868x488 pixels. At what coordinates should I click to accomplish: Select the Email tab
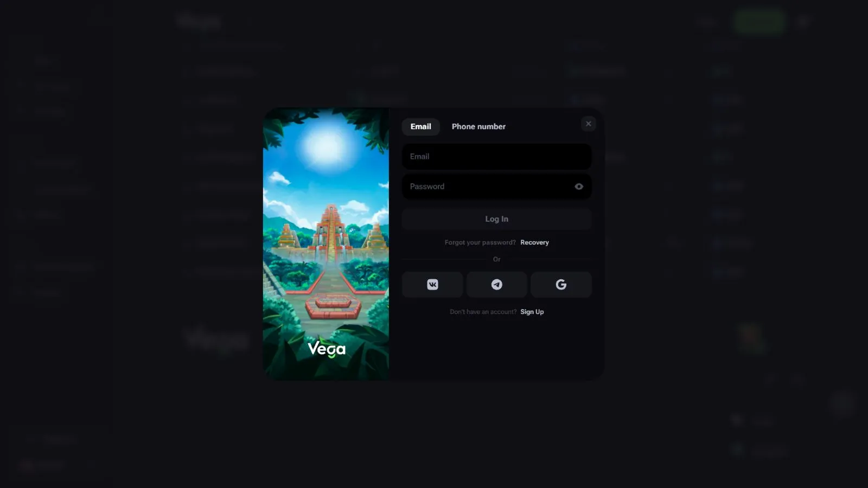(420, 126)
